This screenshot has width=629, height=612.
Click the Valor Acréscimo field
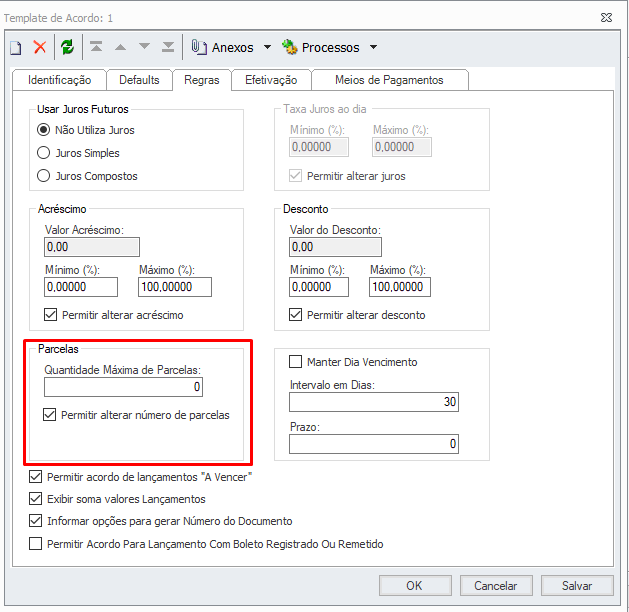92,247
